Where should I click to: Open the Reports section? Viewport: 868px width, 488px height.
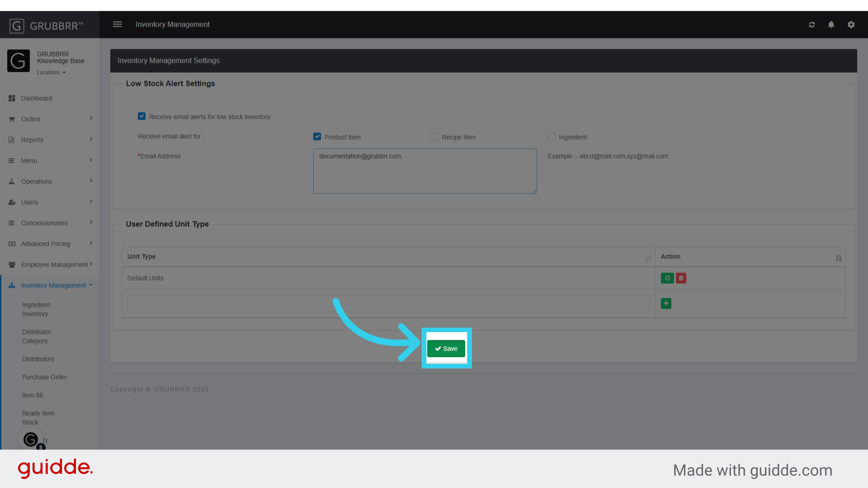(x=32, y=140)
